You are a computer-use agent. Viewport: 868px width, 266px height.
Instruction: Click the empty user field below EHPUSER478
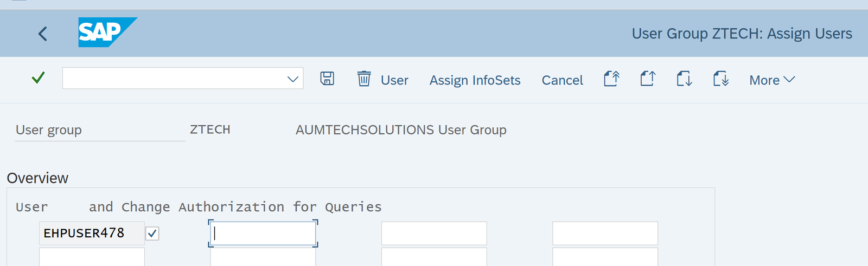[91, 257]
